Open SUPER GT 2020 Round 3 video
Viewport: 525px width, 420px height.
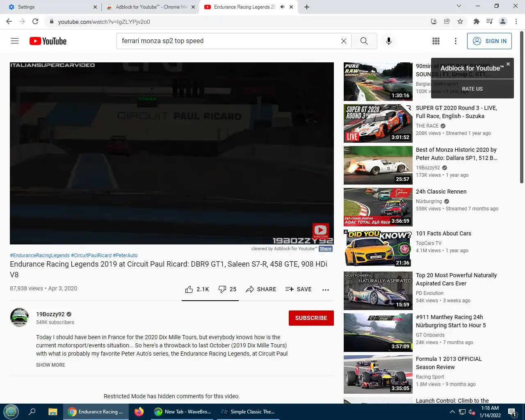point(378,123)
